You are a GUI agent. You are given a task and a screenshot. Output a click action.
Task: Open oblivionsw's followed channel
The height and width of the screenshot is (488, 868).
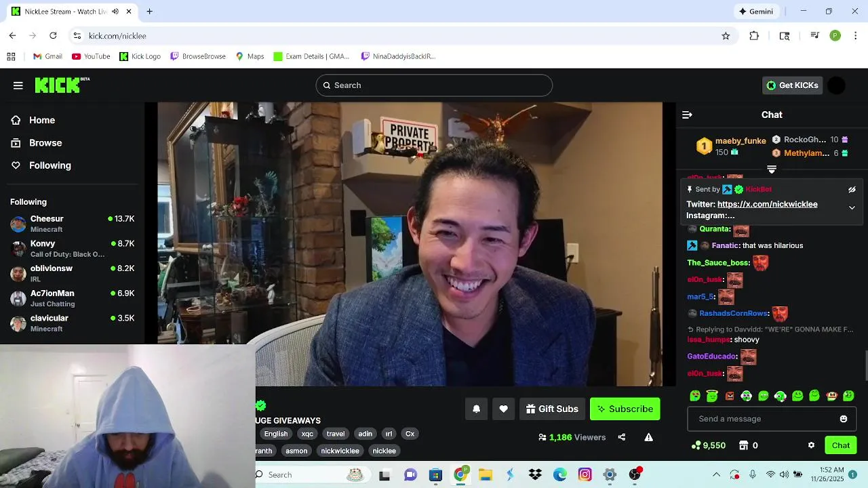tap(72, 273)
